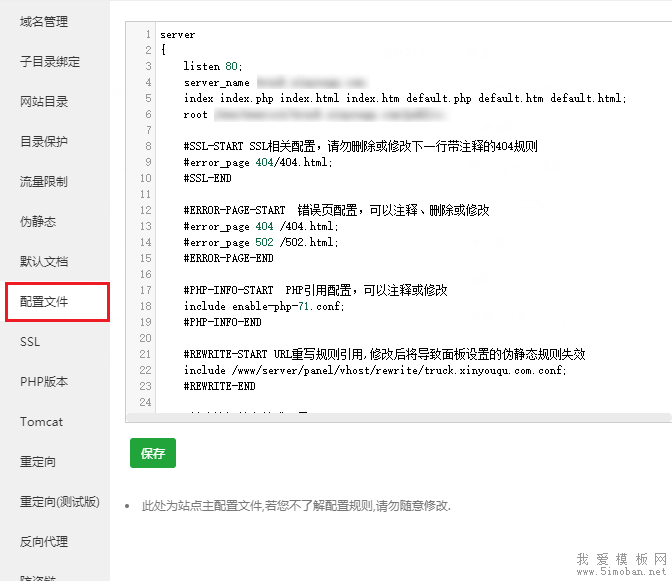Open the 重定向(测试版) tab

[60, 502]
